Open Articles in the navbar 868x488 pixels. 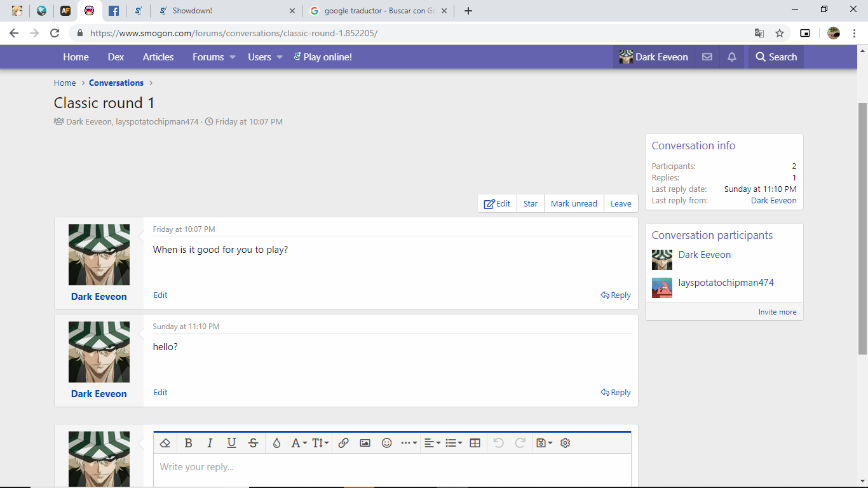(158, 57)
